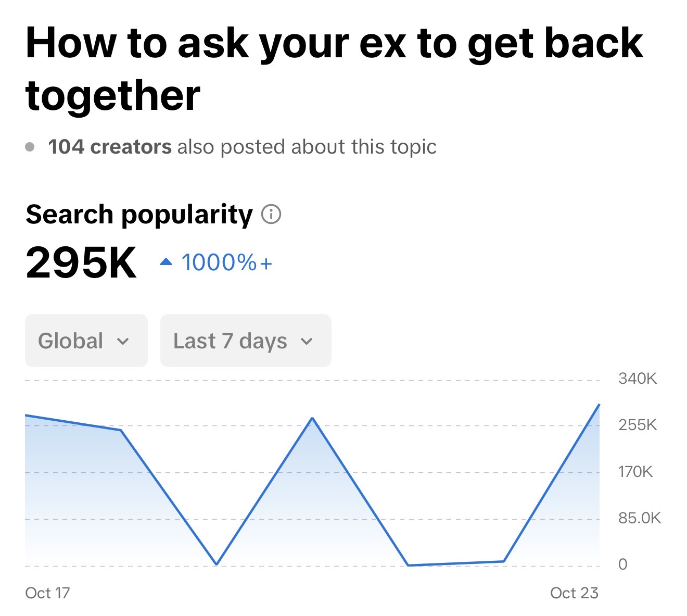Image resolution: width=687 pixels, height=616 pixels.
Task: Click the Oct 23 axis label
Action: click(575, 593)
